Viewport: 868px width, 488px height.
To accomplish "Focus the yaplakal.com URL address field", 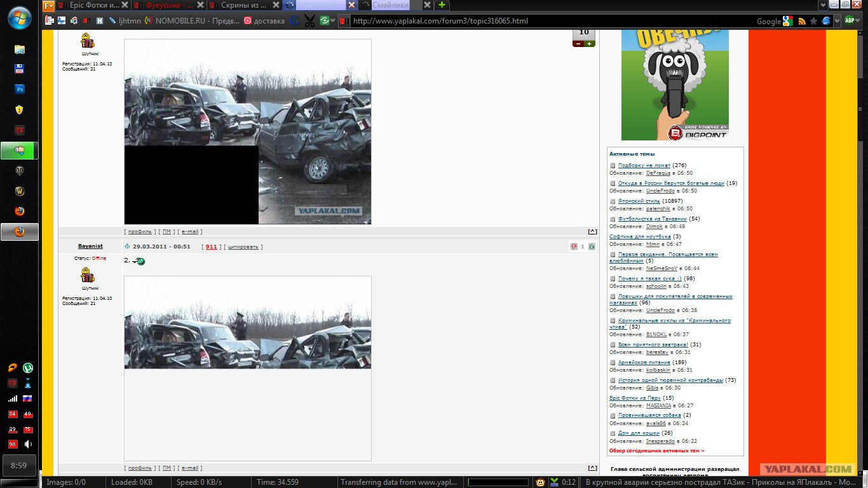I will point(546,21).
